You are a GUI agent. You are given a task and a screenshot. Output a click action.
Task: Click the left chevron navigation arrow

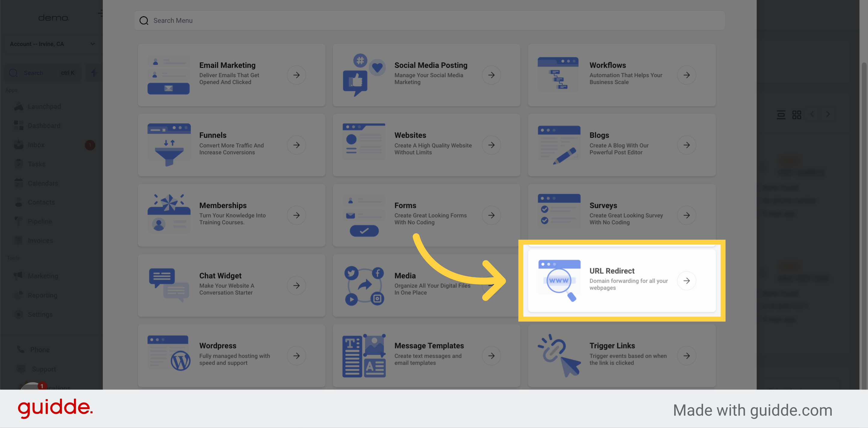812,114
